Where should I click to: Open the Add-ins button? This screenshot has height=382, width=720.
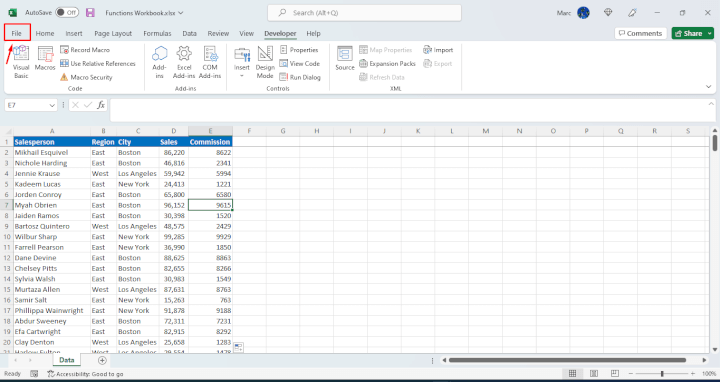[x=159, y=62]
